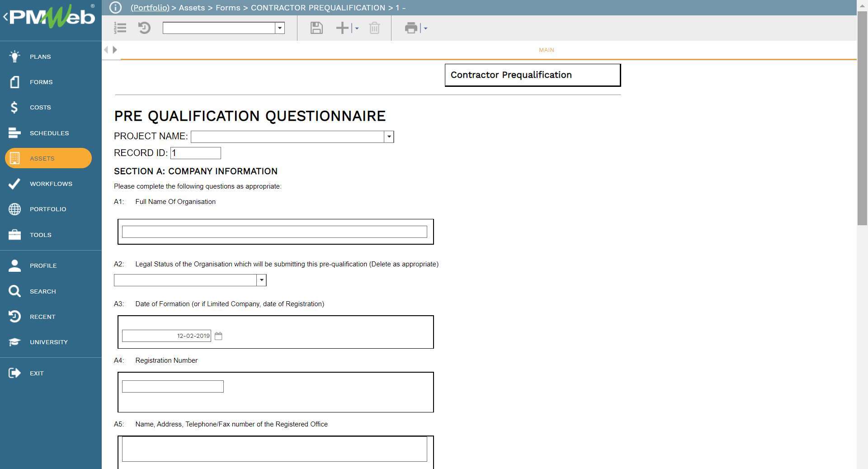Click the numbered list icon

coord(120,28)
